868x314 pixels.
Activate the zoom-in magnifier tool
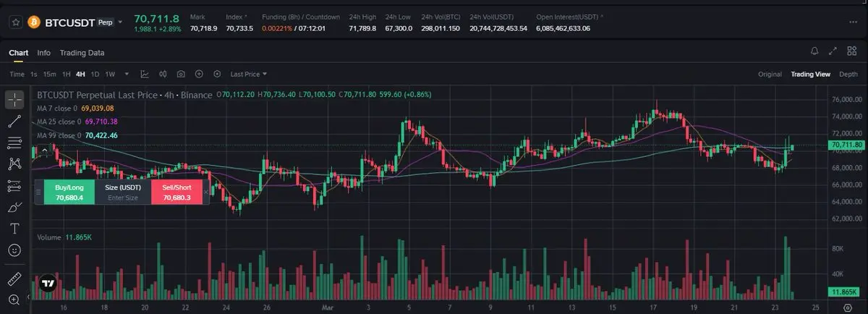point(14,300)
